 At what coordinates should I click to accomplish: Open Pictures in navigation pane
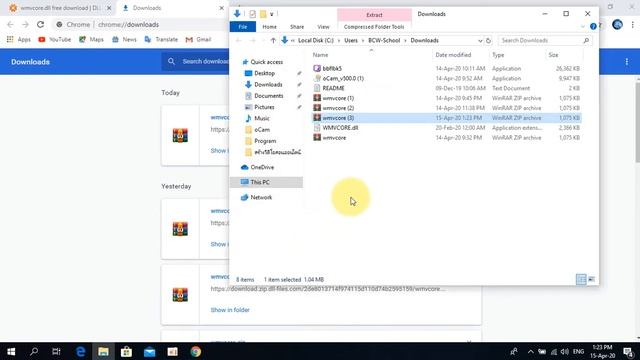click(264, 107)
